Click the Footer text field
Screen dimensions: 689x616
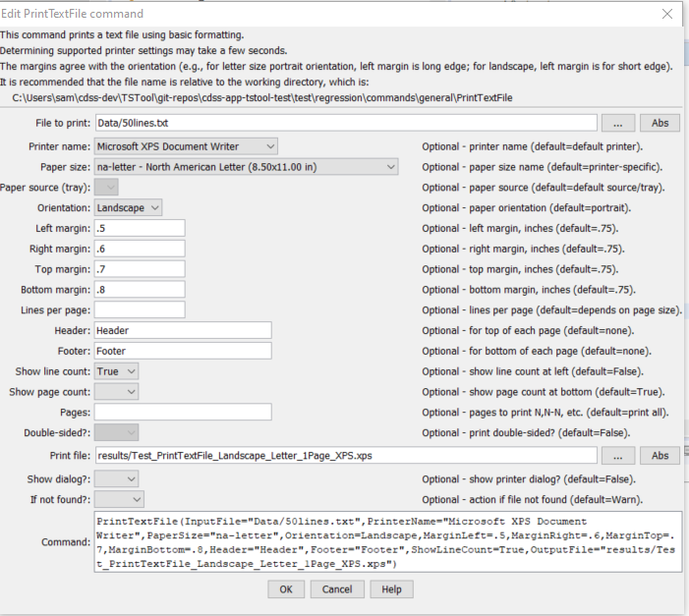point(183,351)
